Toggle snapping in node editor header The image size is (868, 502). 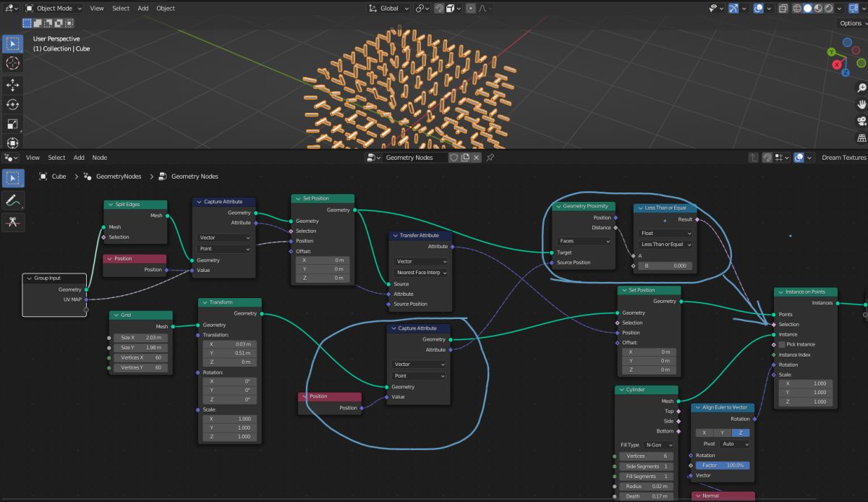pyautogui.click(x=767, y=157)
